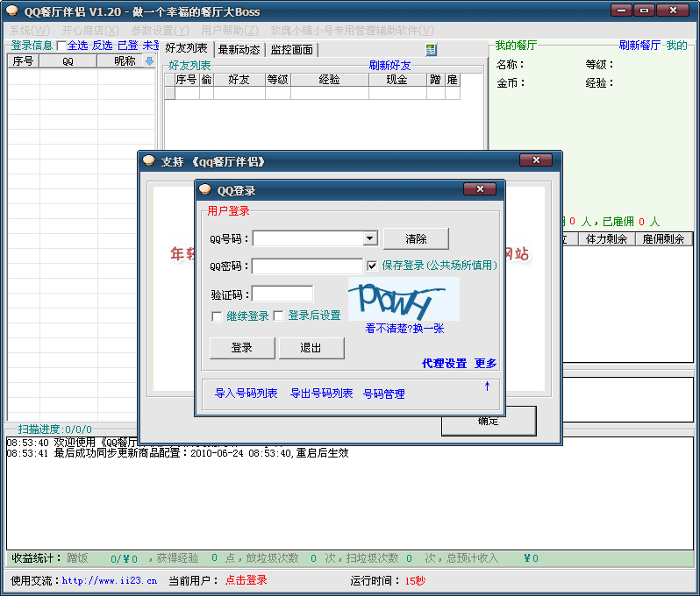Click the 退出 button in the dialog
The image size is (700, 596).
tap(311, 347)
